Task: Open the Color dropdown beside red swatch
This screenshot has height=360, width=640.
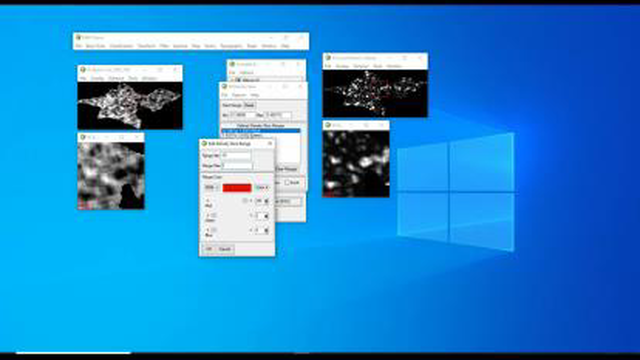Action: click(262, 187)
